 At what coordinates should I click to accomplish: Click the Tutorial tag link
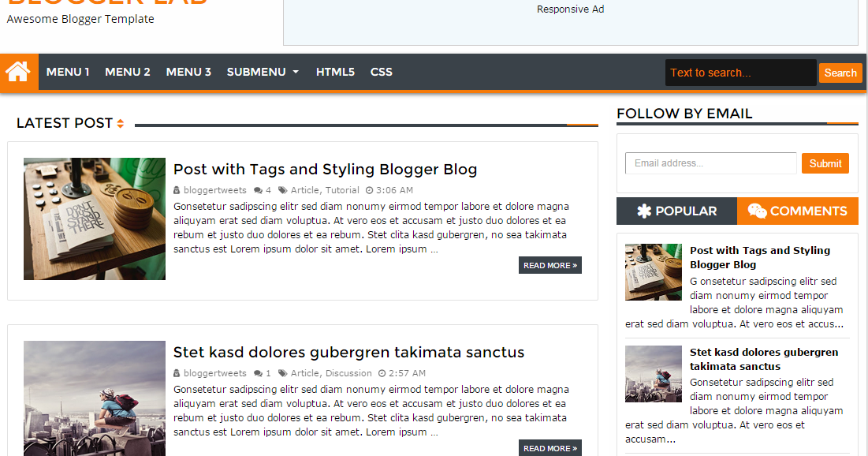tap(342, 190)
